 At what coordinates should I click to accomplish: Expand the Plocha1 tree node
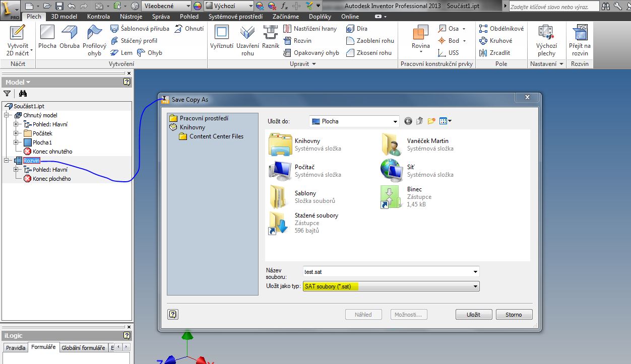pos(16,142)
